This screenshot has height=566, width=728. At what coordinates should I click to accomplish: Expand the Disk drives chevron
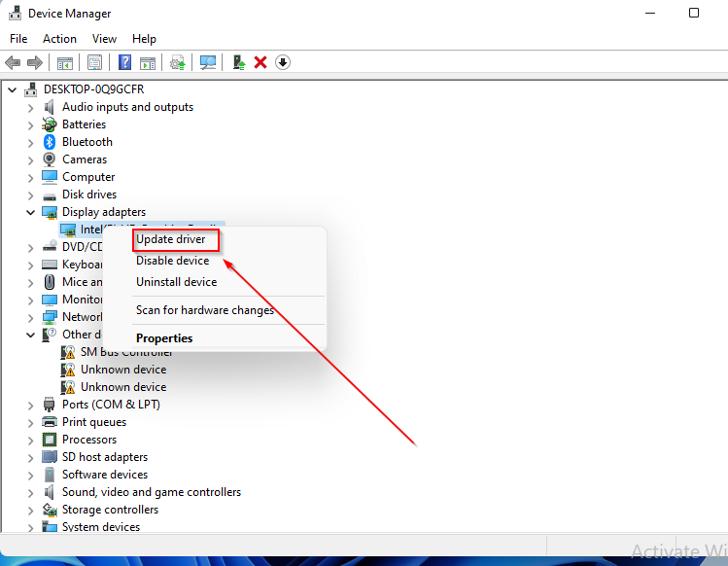pos(31,195)
